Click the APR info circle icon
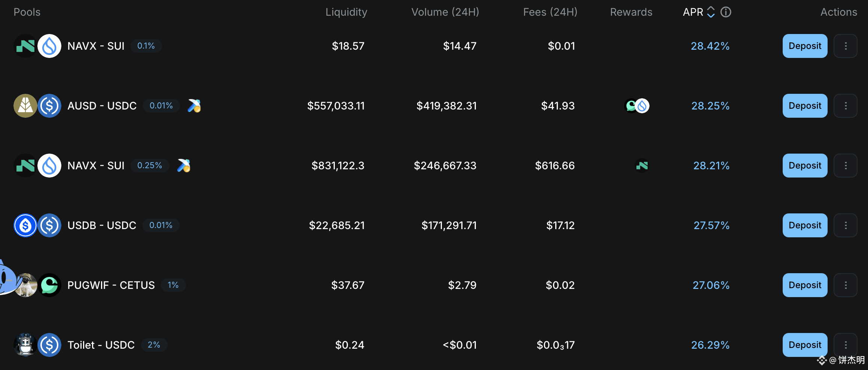Viewport: 868px width, 370px height. 726,12
